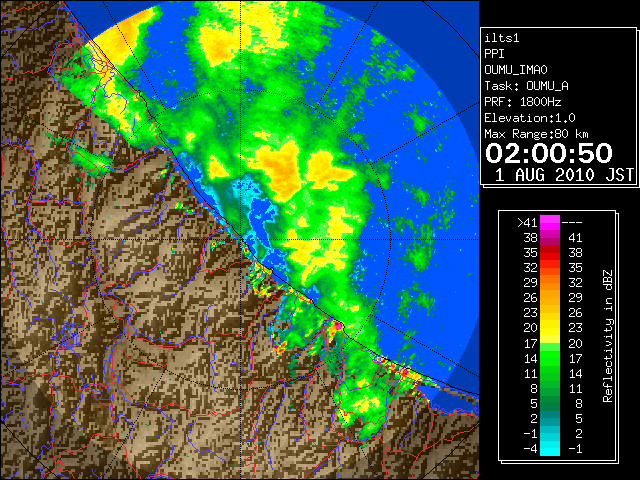Click the red 35 to 38 dBZ legend band
Screen dimensions: 640x480
[550, 253]
